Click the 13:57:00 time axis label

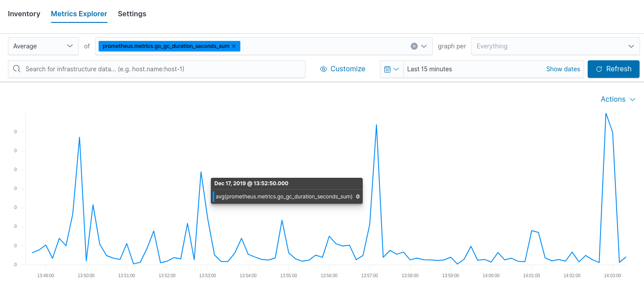tap(370, 275)
